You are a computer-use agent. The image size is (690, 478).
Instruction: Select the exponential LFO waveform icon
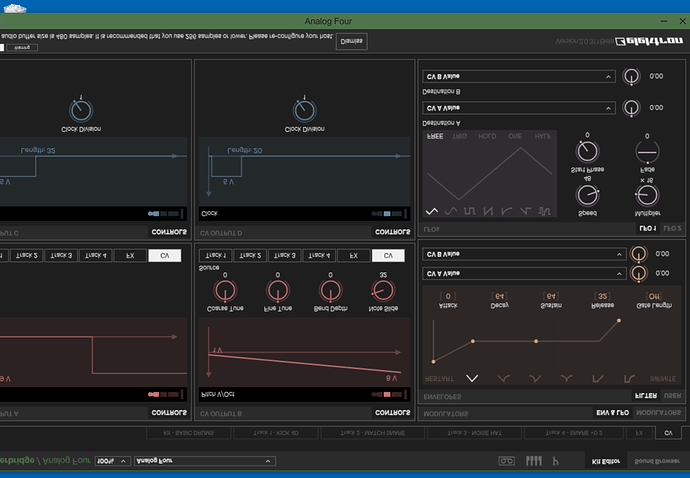[x=506, y=212]
